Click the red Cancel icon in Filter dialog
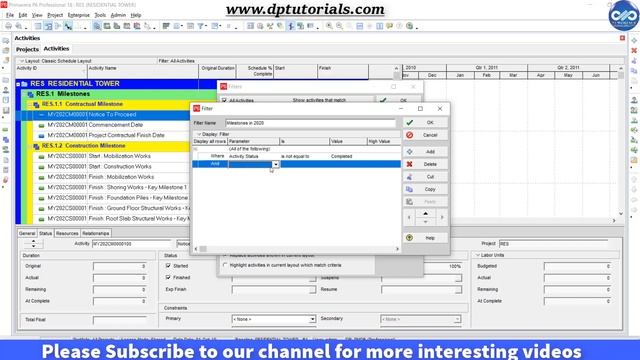The image size is (640, 360). [x=410, y=135]
